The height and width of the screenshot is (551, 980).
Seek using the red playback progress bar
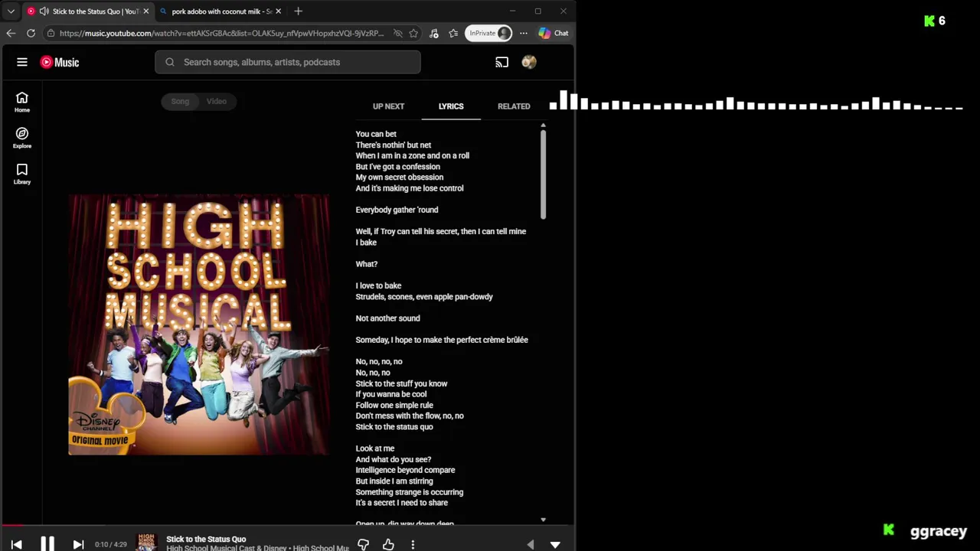(12, 526)
